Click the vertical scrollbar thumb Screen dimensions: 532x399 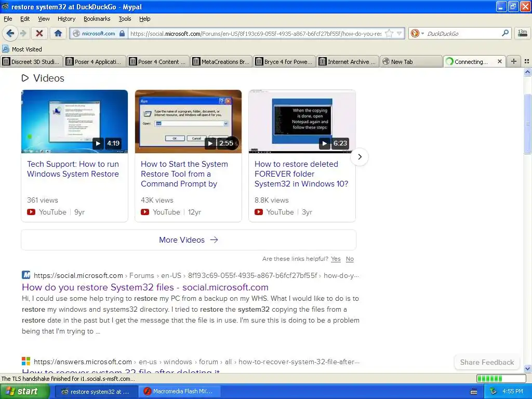pos(528,124)
